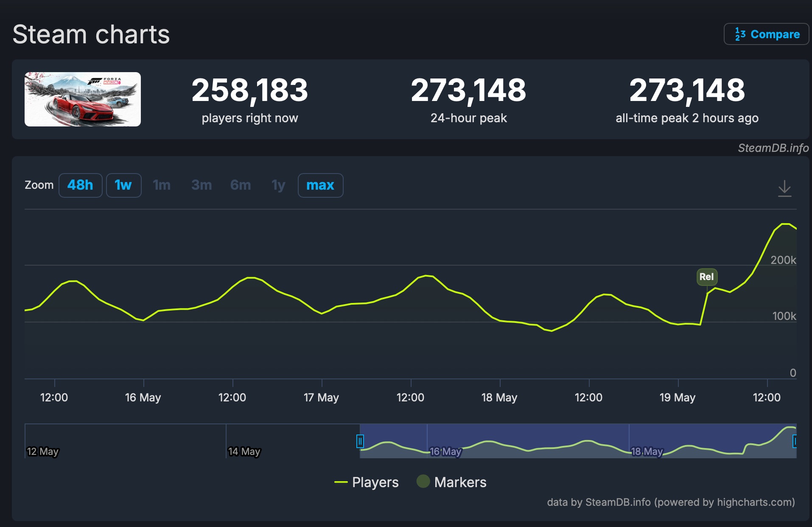This screenshot has height=527, width=812.
Task: Select the 6m zoom option
Action: tap(241, 185)
